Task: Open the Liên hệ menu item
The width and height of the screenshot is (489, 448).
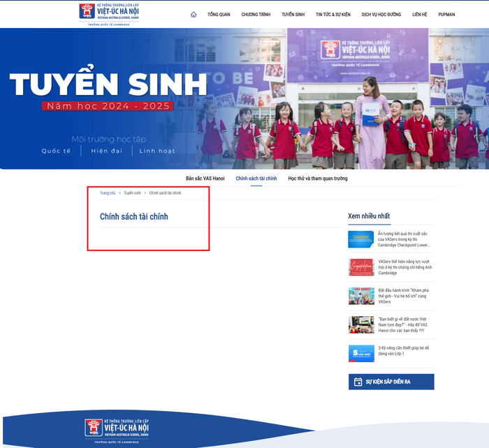Action: (x=419, y=15)
